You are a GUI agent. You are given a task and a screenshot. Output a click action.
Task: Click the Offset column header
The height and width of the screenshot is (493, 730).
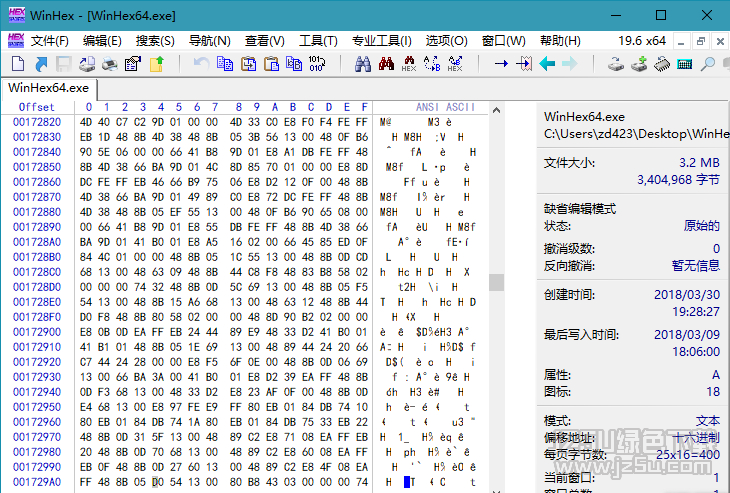pyautogui.click(x=36, y=107)
